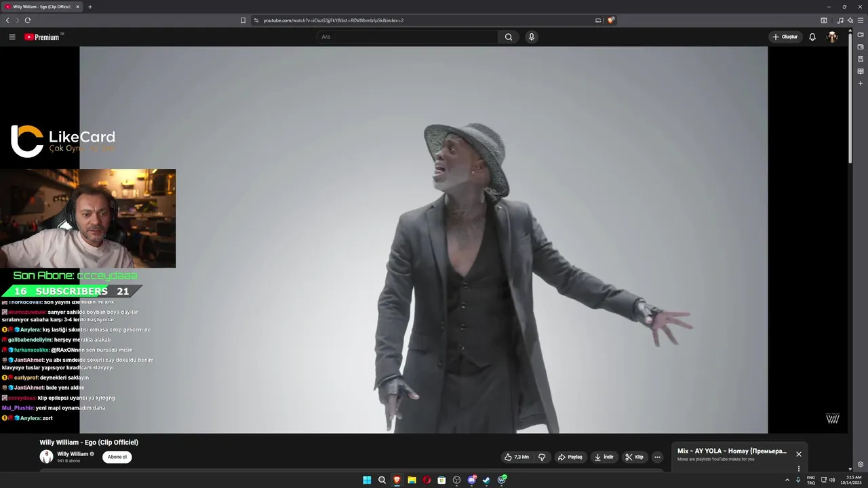Open YouTube notifications bell
This screenshot has width=868, height=488.
coord(812,37)
